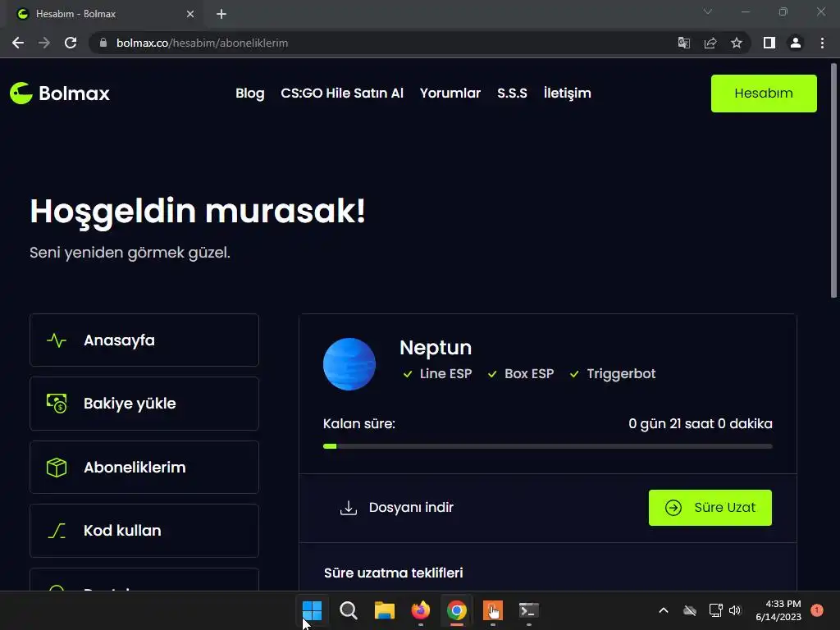Click the Line ESP feature label
Image resolution: width=840 pixels, height=630 pixels.
[445, 374]
